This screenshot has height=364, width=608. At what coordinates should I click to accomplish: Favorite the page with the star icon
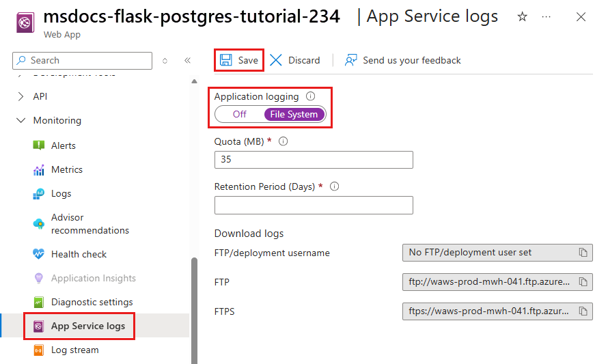523,16
